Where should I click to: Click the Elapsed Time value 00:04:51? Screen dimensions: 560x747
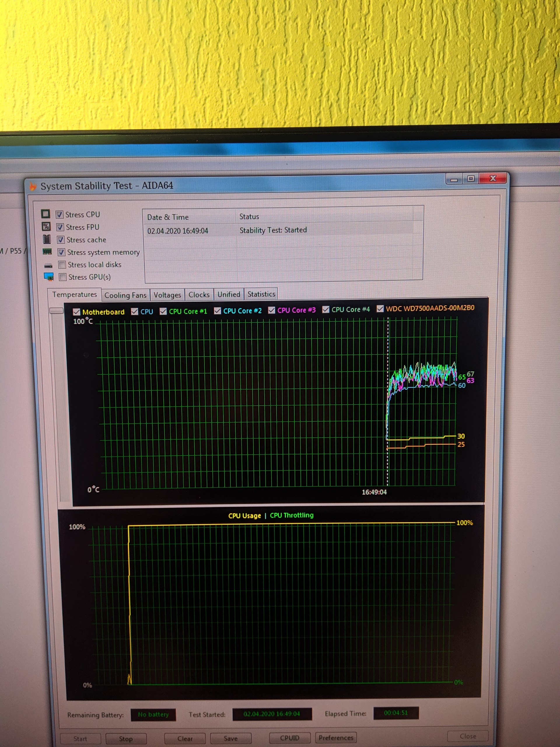396,713
